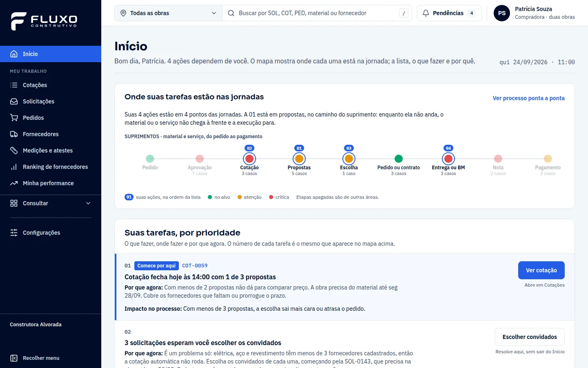This screenshot has width=588, height=368.
Task: Click the Recolher menu label
Action: tap(41, 358)
